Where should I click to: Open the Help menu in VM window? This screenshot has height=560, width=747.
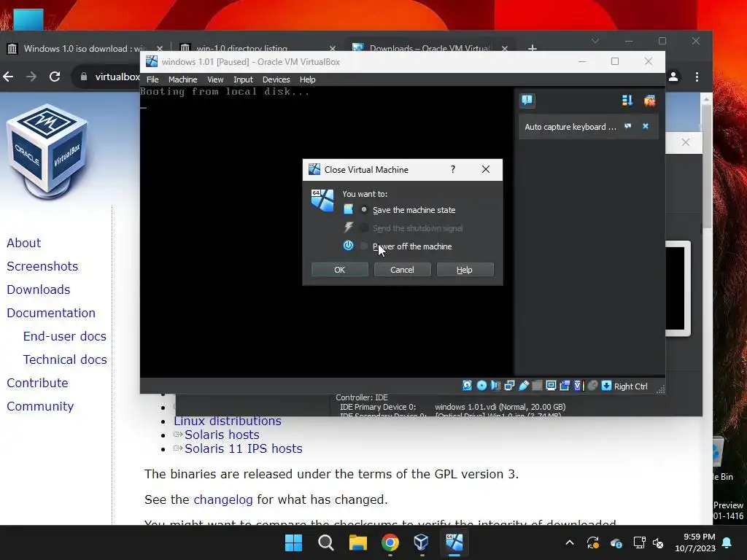[x=307, y=79]
